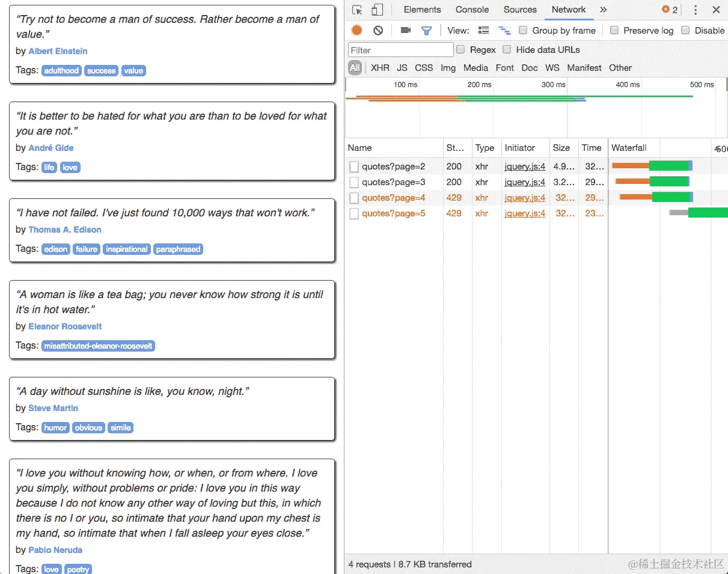Click the humor tag
This screenshot has width=728, height=574.
pyautogui.click(x=55, y=428)
